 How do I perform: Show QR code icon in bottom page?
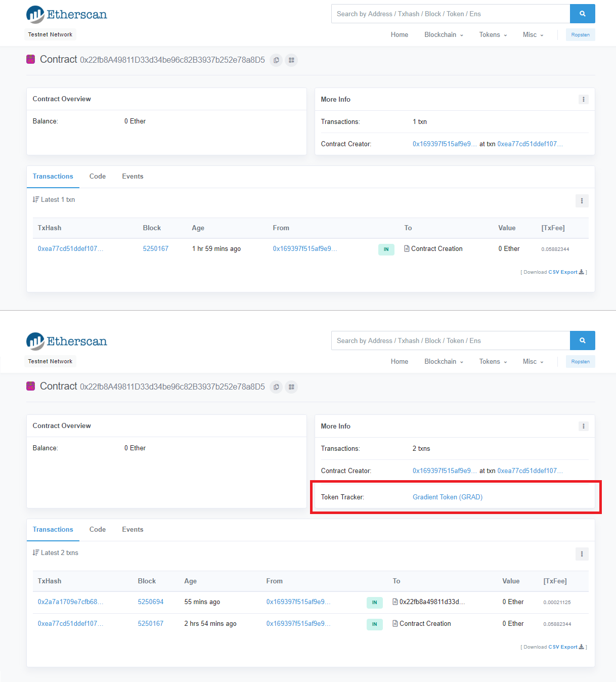click(x=291, y=387)
